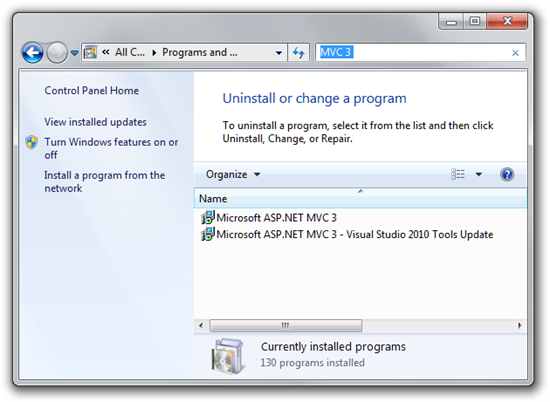Open the 'All C...' breadcrumb segment

tap(130, 52)
